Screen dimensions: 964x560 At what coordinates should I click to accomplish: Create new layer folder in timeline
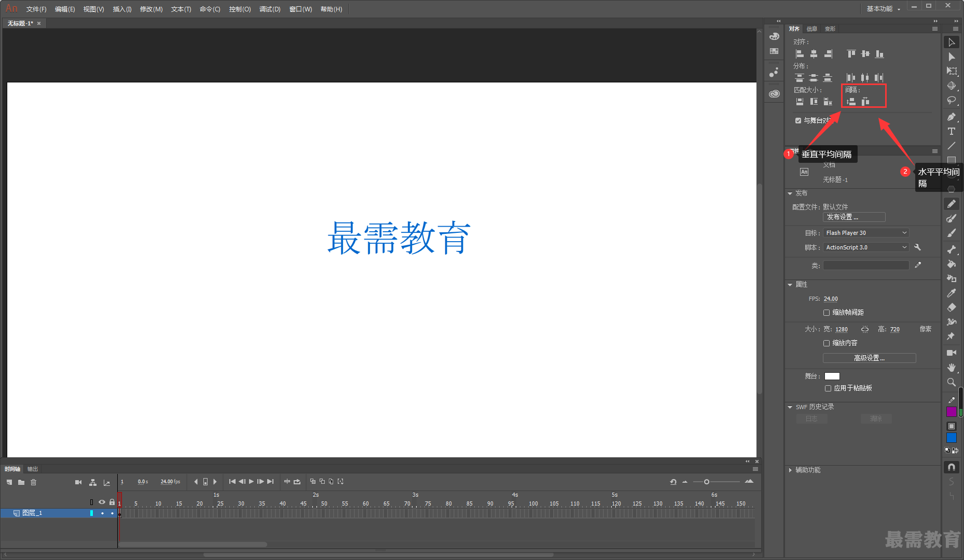[21, 482]
